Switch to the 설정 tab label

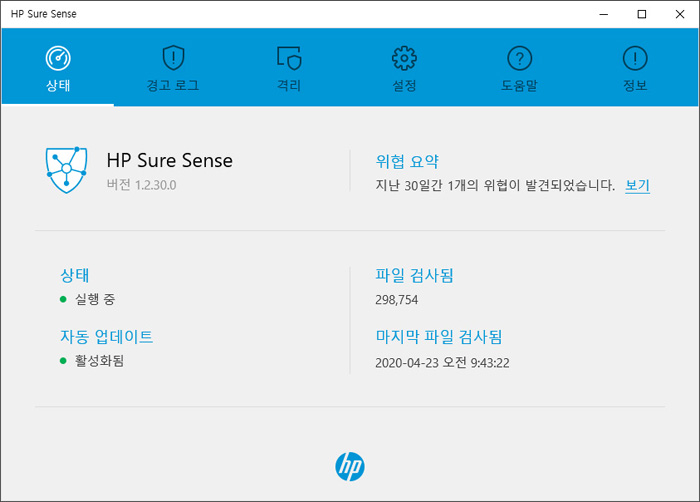pyautogui.click(x=404, y=85)
